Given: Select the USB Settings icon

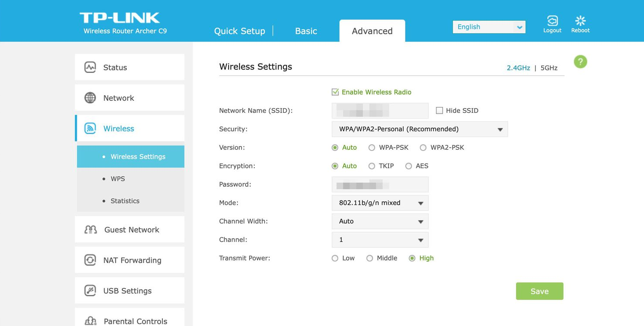Looking at the screenshot, I should pos(90,290).
